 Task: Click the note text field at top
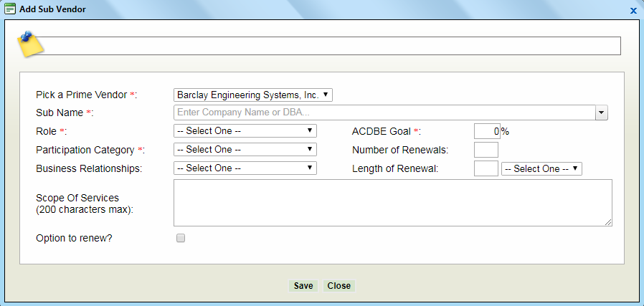pyautogui.click(x=333, y=46)
